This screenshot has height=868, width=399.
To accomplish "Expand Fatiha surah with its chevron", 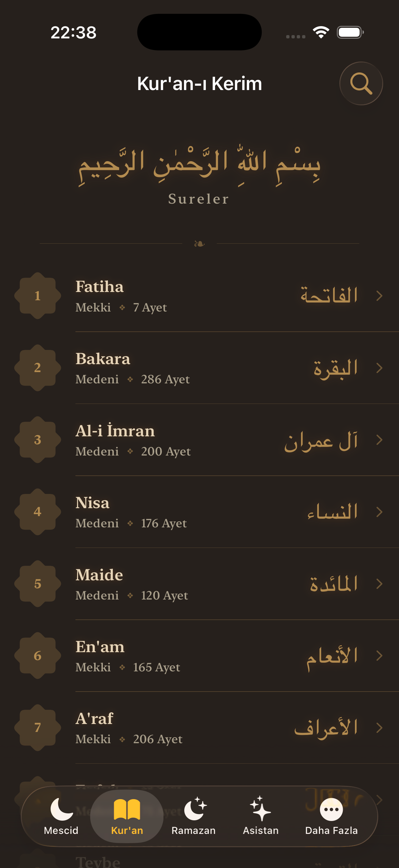I will (379, 296).
